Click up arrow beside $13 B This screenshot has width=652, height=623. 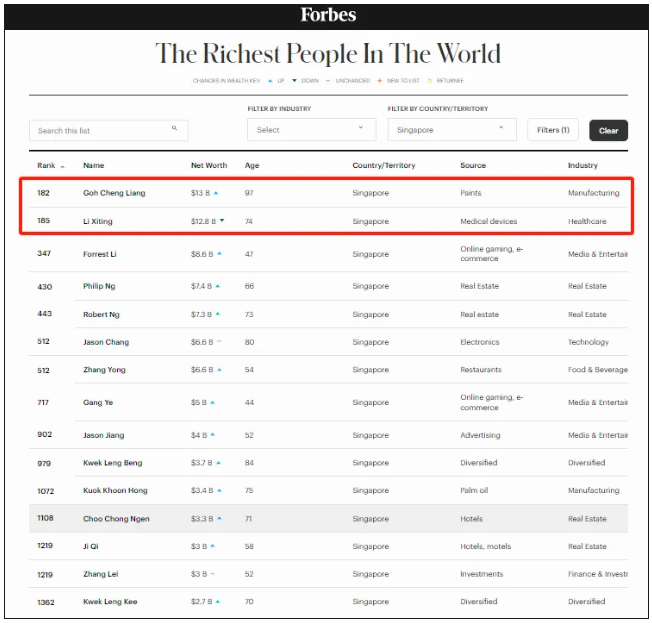pos(216,193)
